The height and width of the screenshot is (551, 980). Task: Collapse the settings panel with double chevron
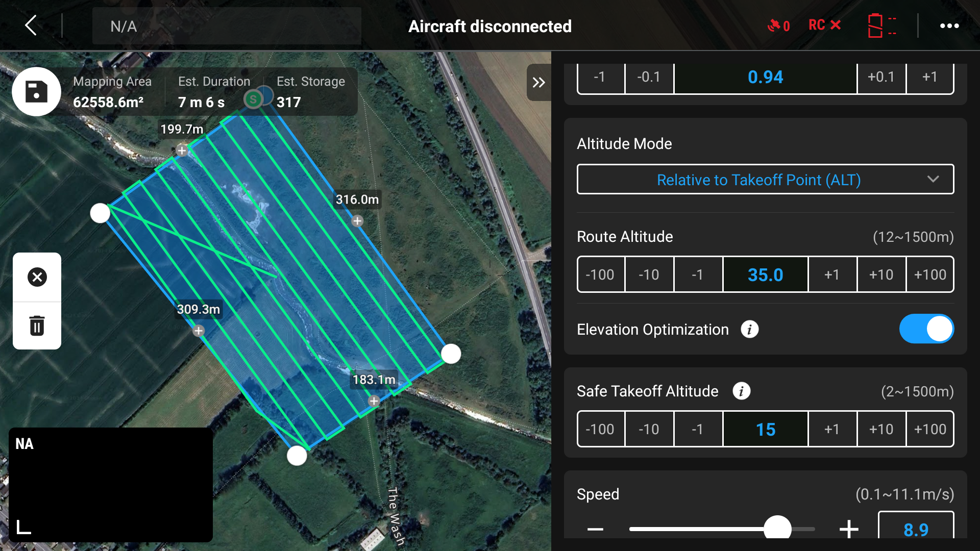(x=538, y=83)
